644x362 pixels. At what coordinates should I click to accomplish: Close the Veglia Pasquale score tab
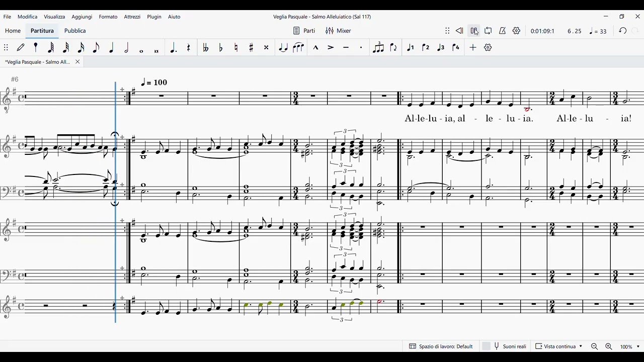[x=77, y=62]
